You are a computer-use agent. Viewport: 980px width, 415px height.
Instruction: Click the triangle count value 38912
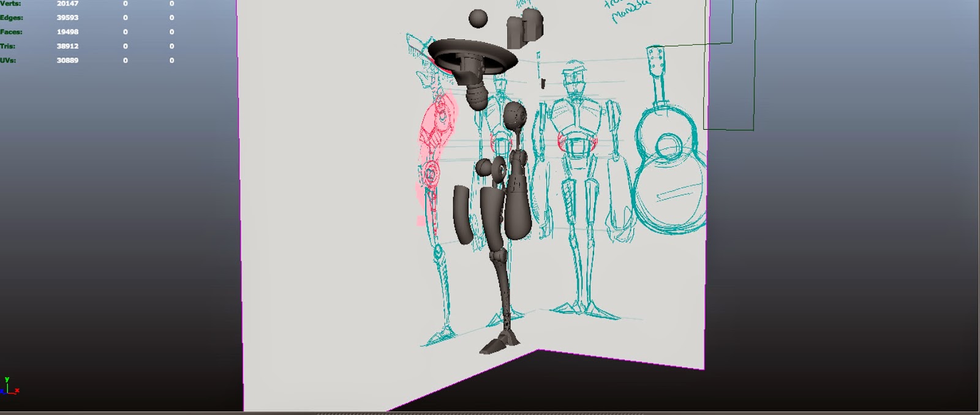pyautogui.click(x=67, y=46)
